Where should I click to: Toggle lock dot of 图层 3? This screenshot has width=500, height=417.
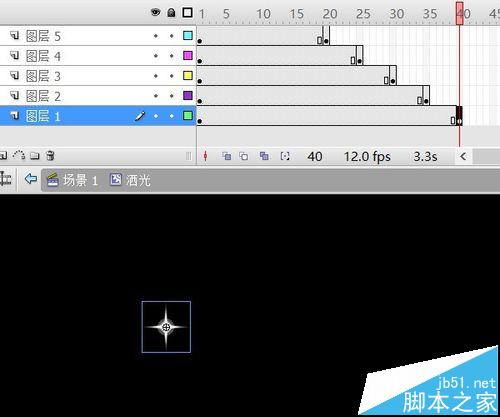coord(171,76)
